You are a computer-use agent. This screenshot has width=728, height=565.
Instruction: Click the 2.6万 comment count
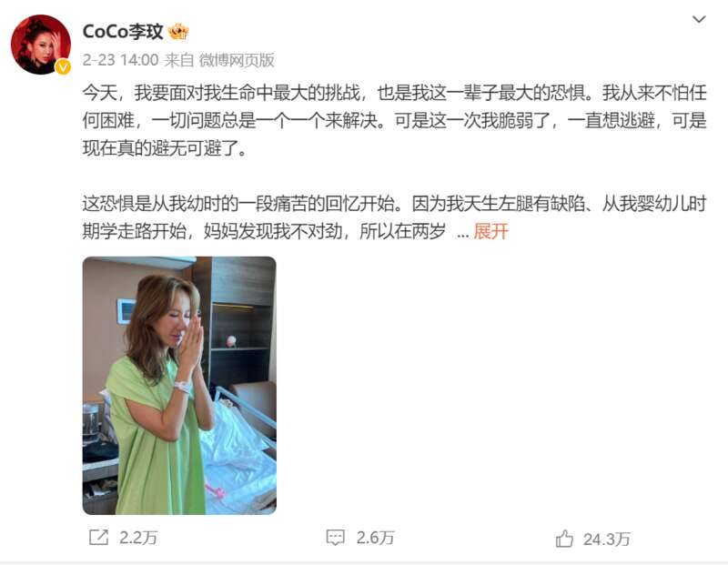coord(375,538)
